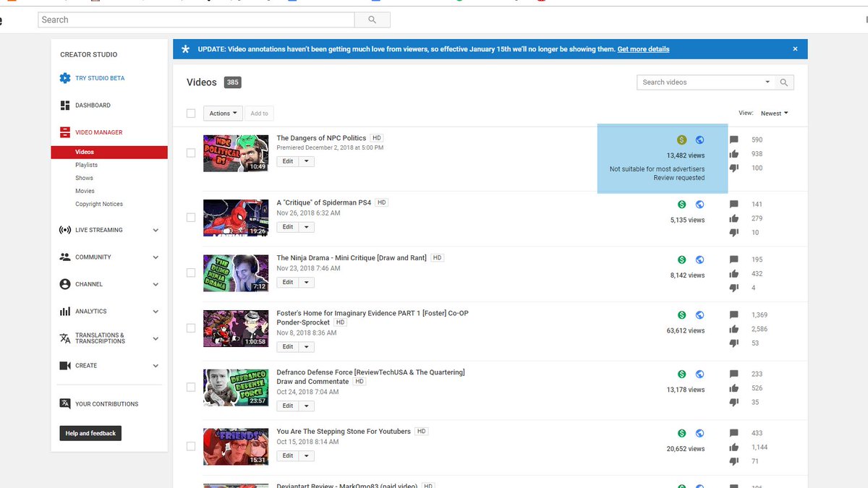The height and width of the screenshot is (488, 868).
Task: Click monetization icon for The Ninja Drama
Action: tap(681, 260)
